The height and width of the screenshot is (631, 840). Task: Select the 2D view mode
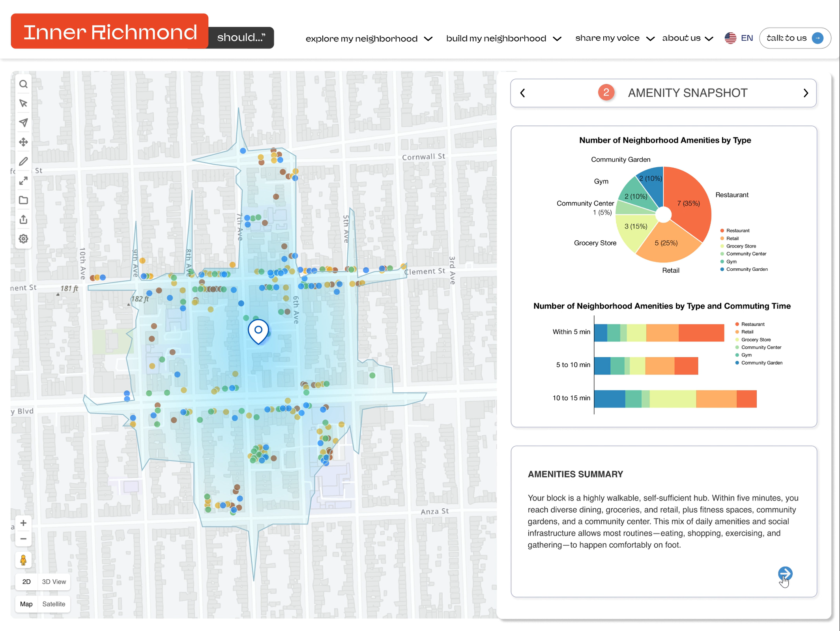(x=26, y=582)
